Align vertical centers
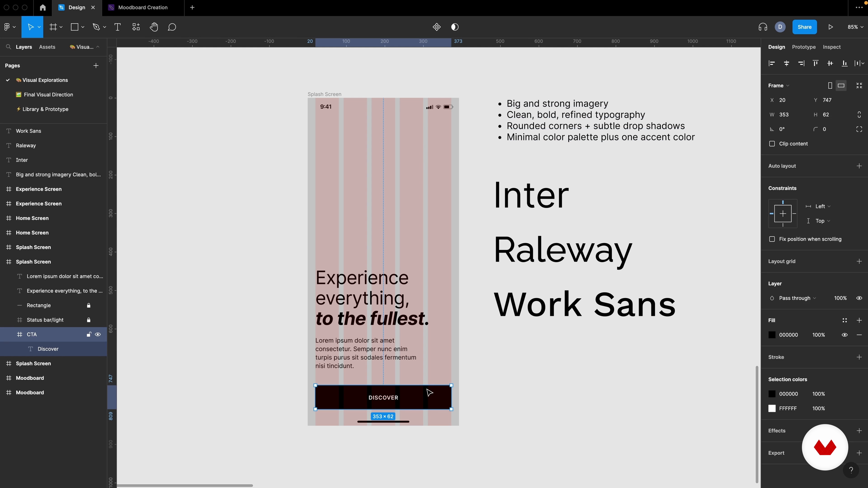 [830, 63]
